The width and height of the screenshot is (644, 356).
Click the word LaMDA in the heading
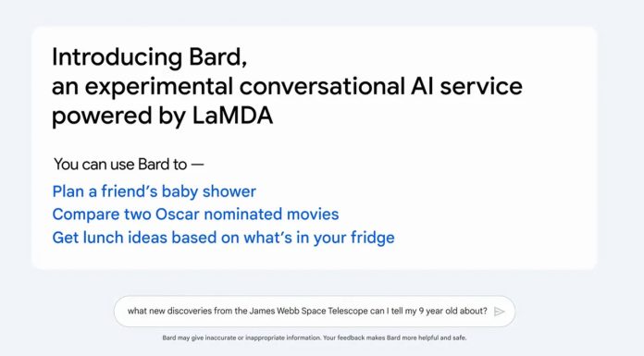pyautogui.click(x=232, y=116)
